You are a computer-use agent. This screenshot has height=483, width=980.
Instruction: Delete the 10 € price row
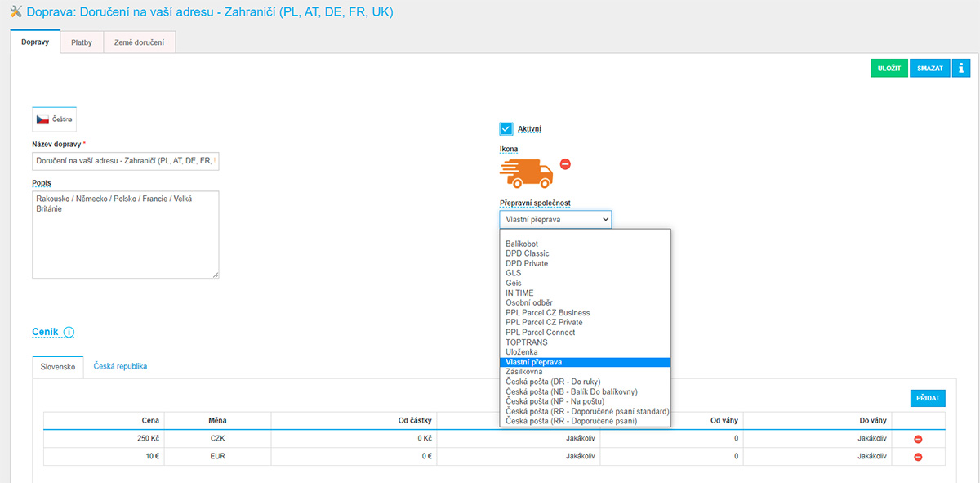click(918, 457)
